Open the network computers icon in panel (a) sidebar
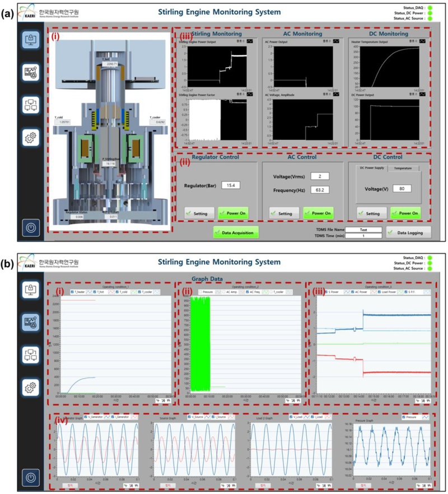448x494 pixels. click(31, 105)
